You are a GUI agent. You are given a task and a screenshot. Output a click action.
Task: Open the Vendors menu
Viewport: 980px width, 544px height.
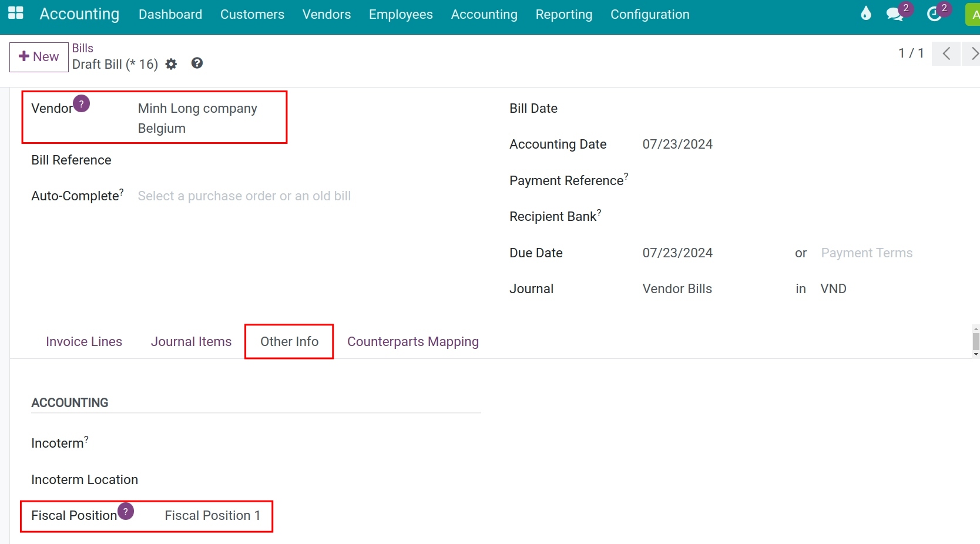tap(327, 14)
